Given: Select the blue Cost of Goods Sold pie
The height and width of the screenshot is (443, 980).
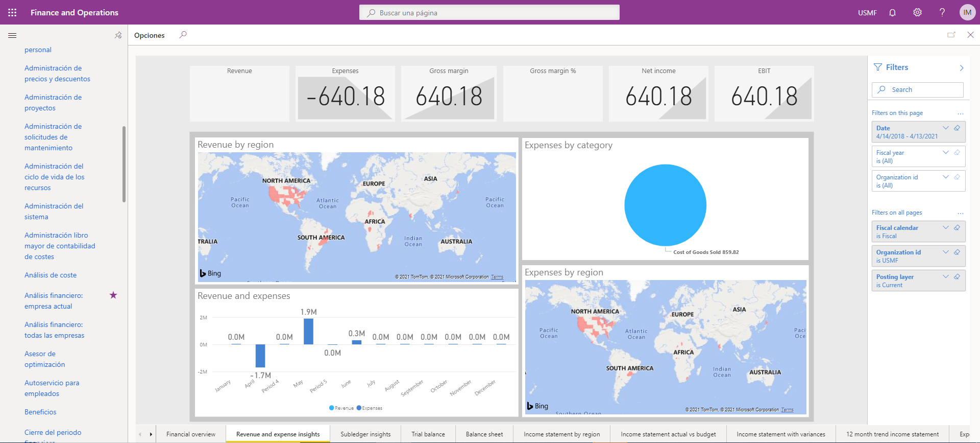Looking at the screenshot, I should 665,205.
